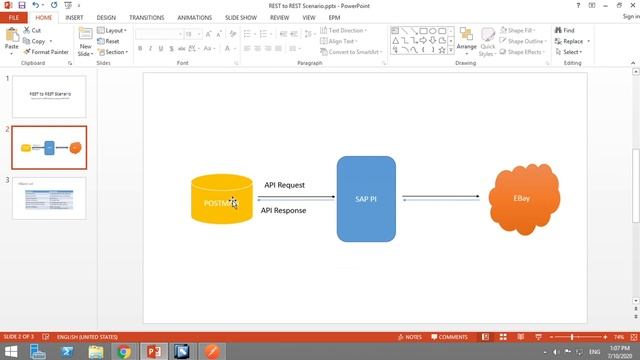Toggle Italic formatting
The width and height of the screenshot is (640, 360).
tap(150, 49)
